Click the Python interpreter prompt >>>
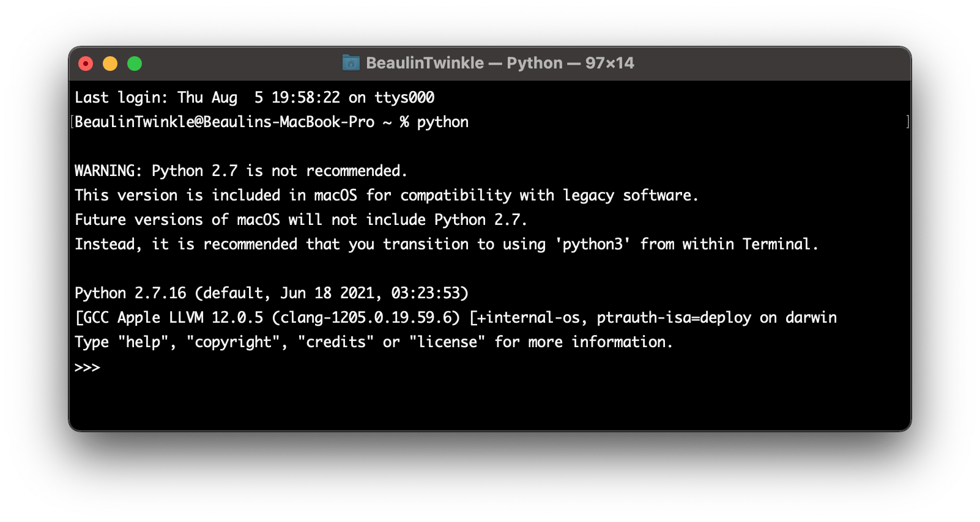 (x=87, y=367)
